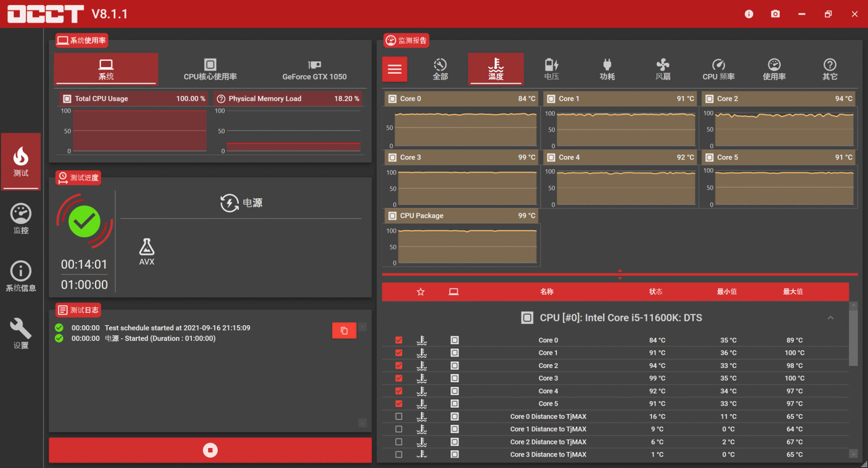Open the 系统信息 (System Info) sidebar section
The height and width of the screenshot is (468, 868).
(x=21, y=276)
